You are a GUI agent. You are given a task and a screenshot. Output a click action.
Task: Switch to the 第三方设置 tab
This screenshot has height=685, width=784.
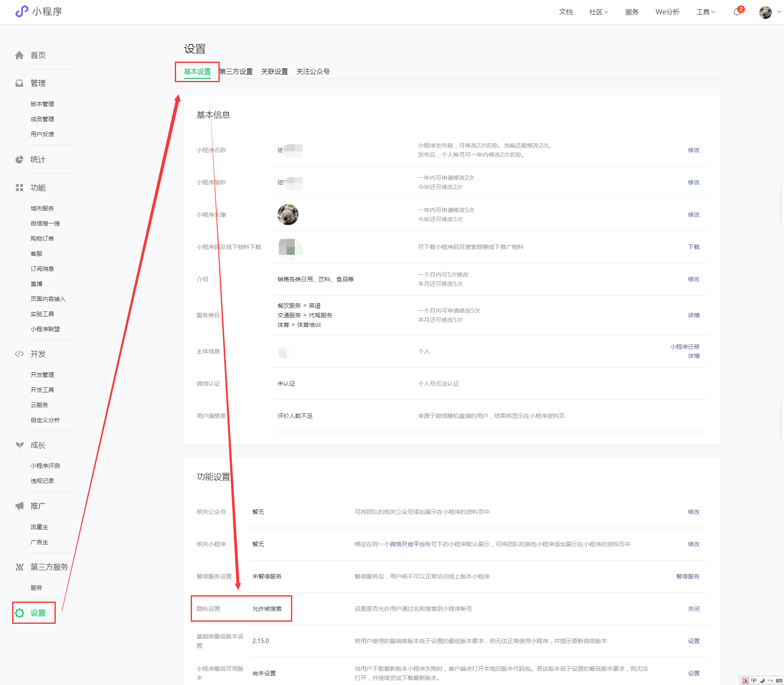tap(236, 72)
